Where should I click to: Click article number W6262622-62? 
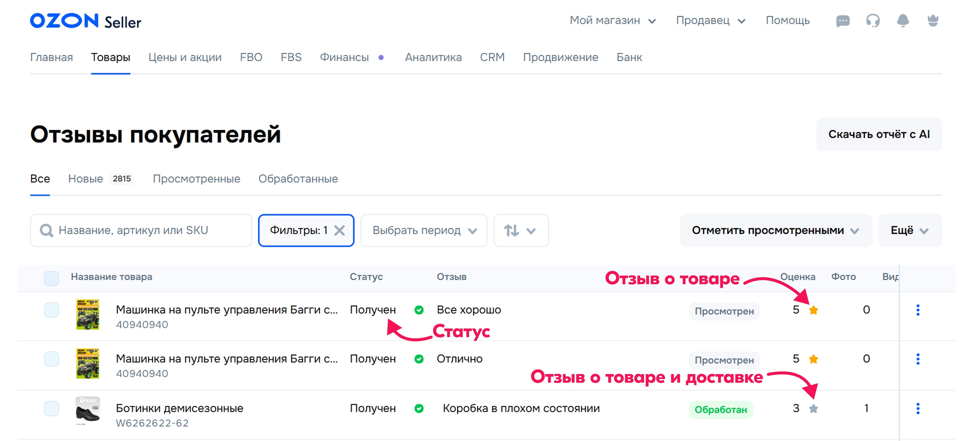(152, 423)
